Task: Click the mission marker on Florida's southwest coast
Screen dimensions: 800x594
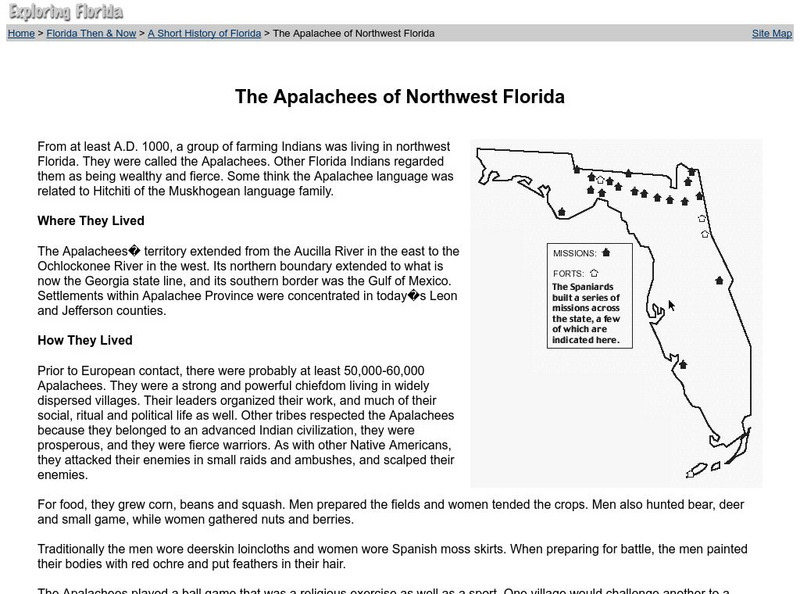Action: point(682,362)
